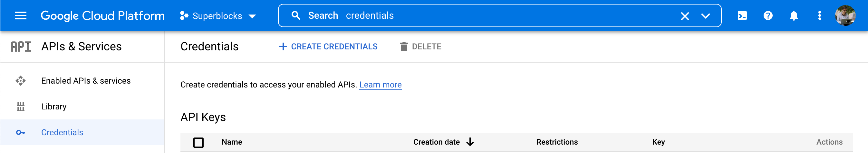Click the Library icon in sidebar
The width and height of the screenshot is (868, 153).
click(x=21, y=107)
